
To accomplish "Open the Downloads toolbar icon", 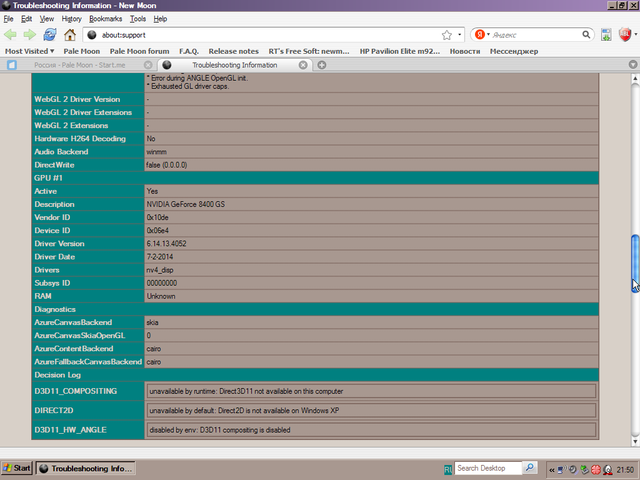I will coord(606,35).
